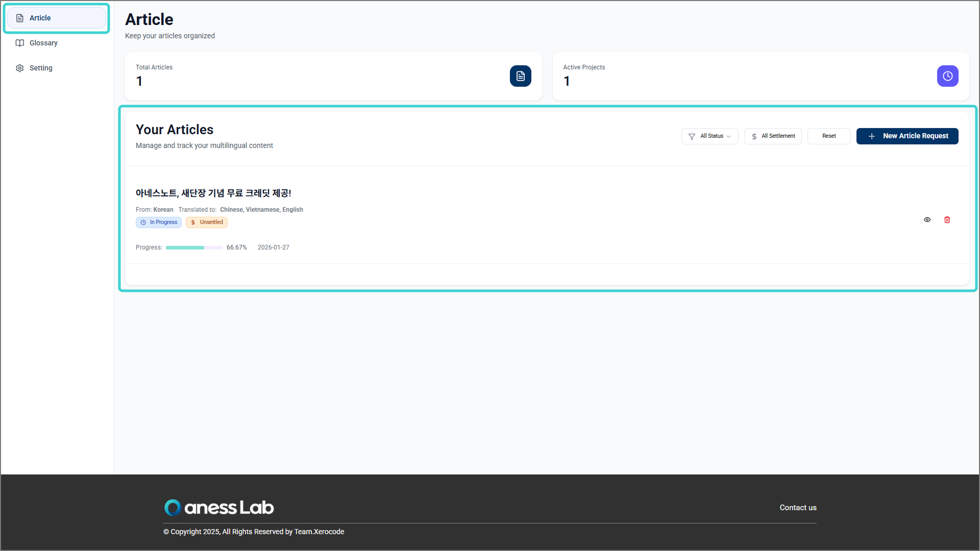
Task: Expand the All Status dropdown
Action: [x=711, y=136]
